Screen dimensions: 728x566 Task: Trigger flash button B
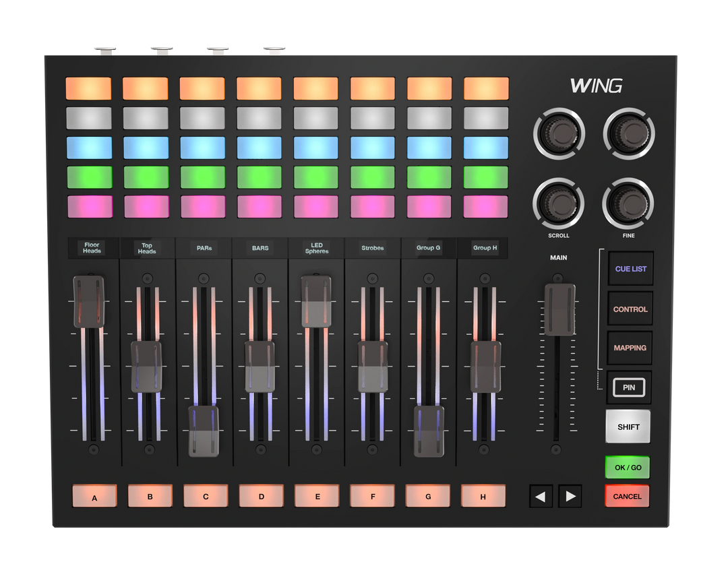tap(150, 497)
